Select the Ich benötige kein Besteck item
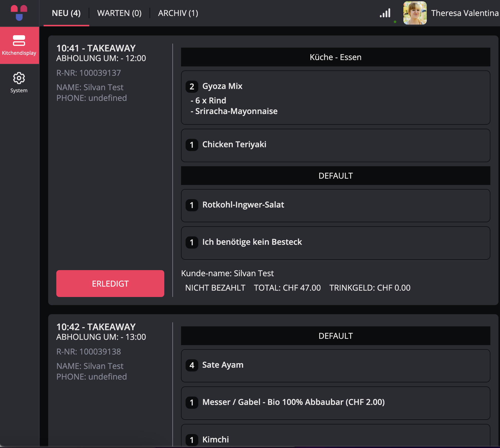Viewport: 500px width, 448px height. click(x=335, y=243)
